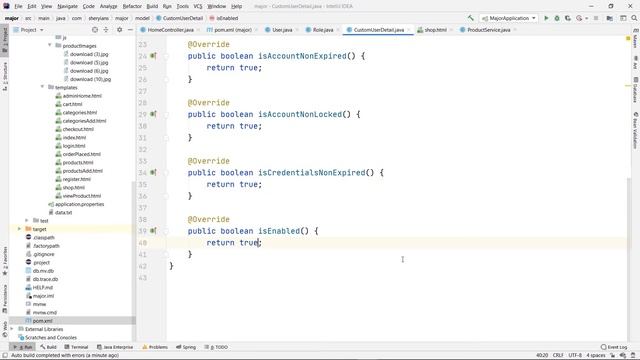Open the Event Log
Screen dimensions: 640x360
tap(614, 347)
